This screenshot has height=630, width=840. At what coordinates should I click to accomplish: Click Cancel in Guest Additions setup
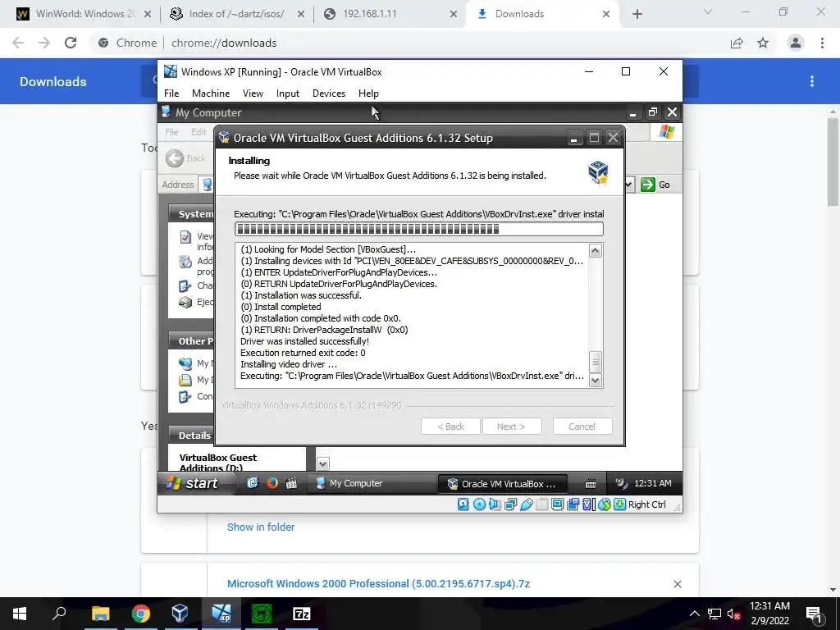click(582, 427)
